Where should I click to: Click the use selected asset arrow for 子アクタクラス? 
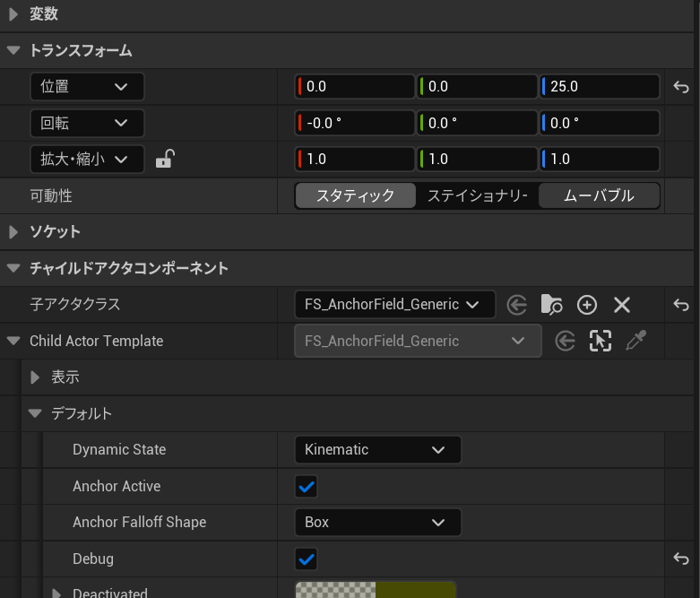(x=516, y=305)
